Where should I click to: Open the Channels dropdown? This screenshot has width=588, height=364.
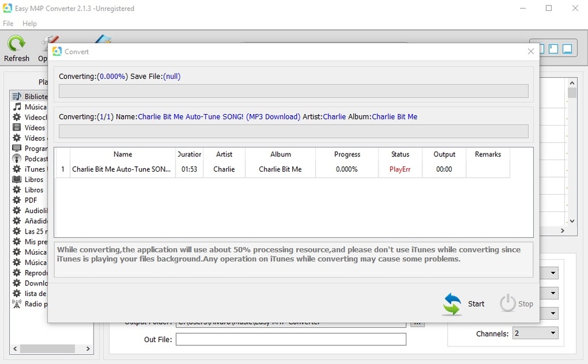coord(536,333)
